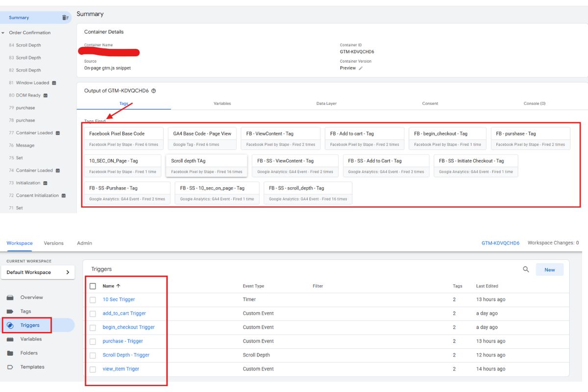Collapse the Order Confirmation event group
The height and width of the screenshot is (392, 588).
click(x=3, y=33)
